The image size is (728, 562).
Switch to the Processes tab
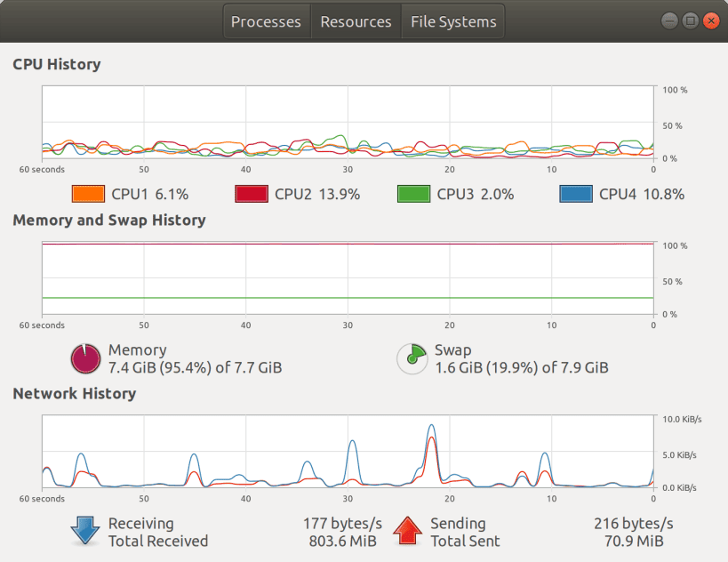[x=266, y=20]
